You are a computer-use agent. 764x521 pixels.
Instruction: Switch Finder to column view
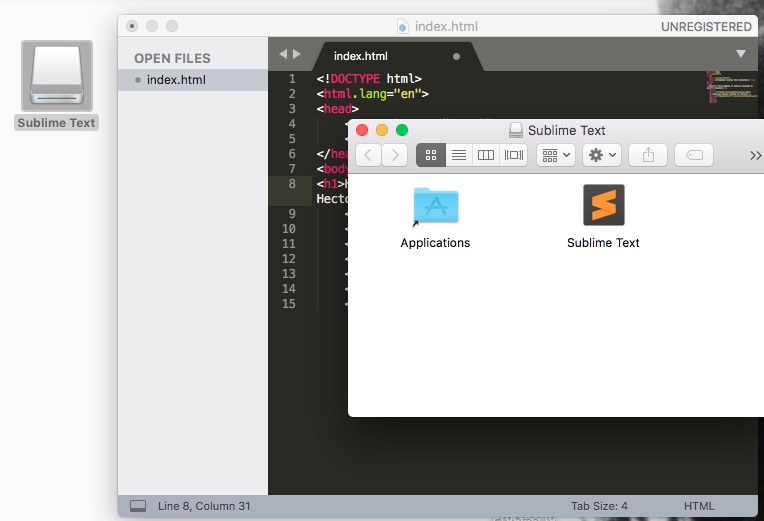pos(486,155)
